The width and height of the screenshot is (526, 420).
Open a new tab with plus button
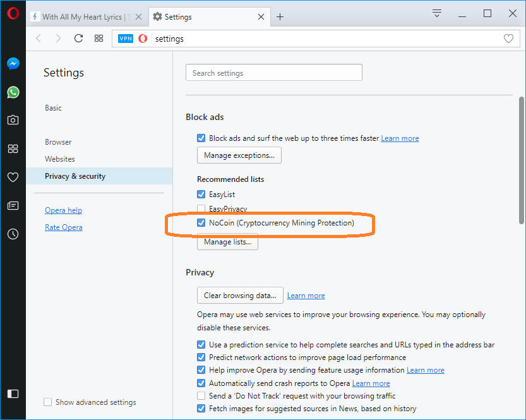280,17
